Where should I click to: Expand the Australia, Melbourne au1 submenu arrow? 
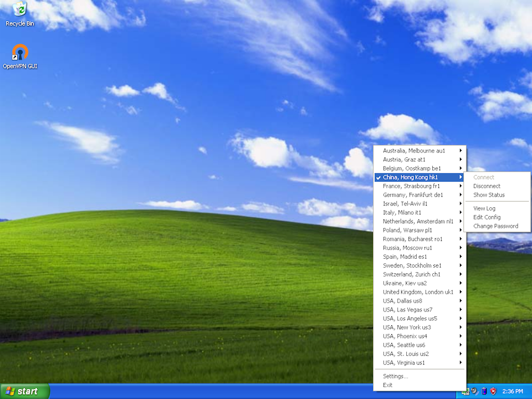point(461,151)
